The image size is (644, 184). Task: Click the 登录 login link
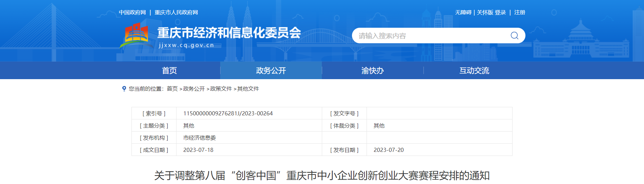click(x=500, y=13)
